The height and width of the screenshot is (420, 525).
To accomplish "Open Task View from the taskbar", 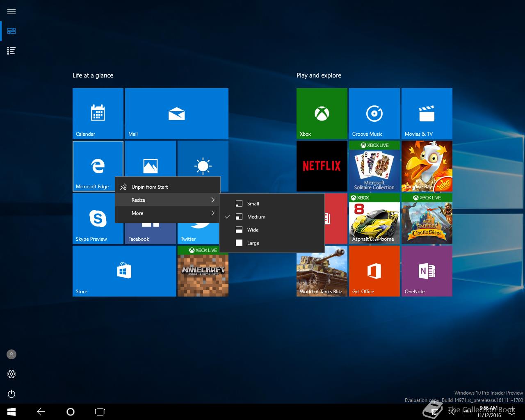I will pyautogui.click(x=100, y=412).
